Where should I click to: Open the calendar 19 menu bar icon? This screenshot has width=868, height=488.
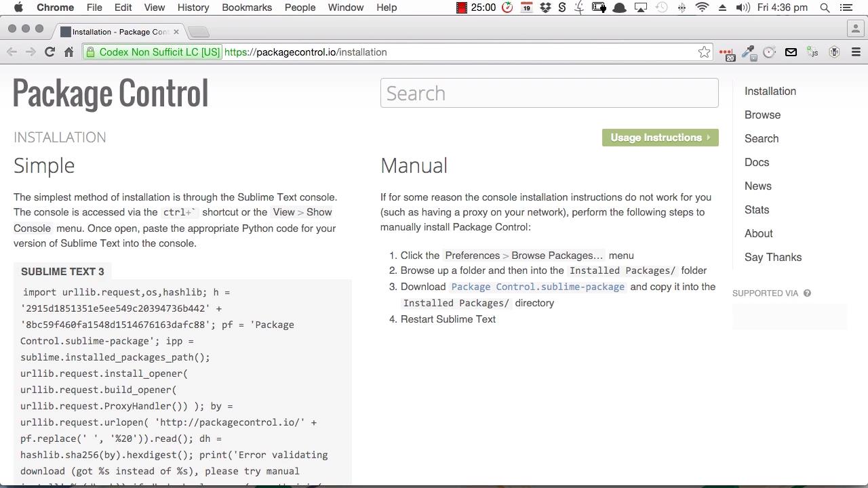pyautogui.click(x=526, y=7)
